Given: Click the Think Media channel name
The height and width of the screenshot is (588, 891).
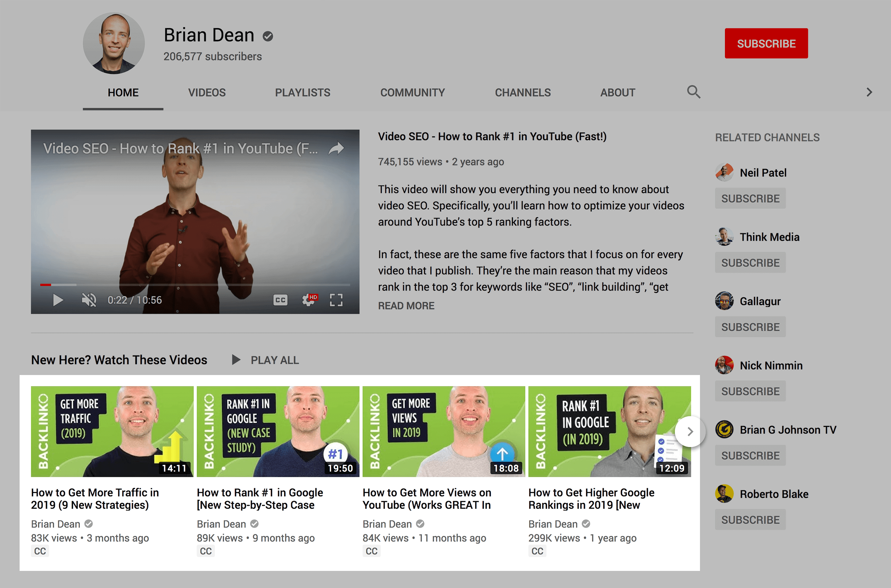Looking at the screenshot, I should click(x=769, y=237).
